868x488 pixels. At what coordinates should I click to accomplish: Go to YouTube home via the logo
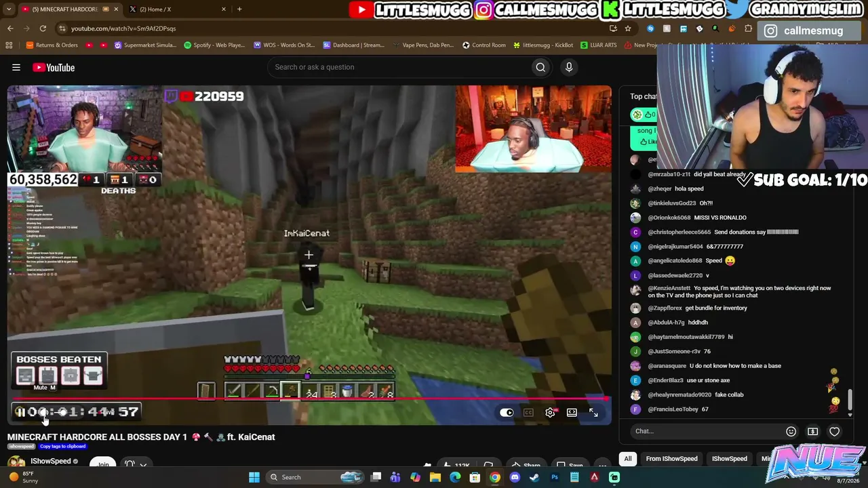(x=54, y=67)
